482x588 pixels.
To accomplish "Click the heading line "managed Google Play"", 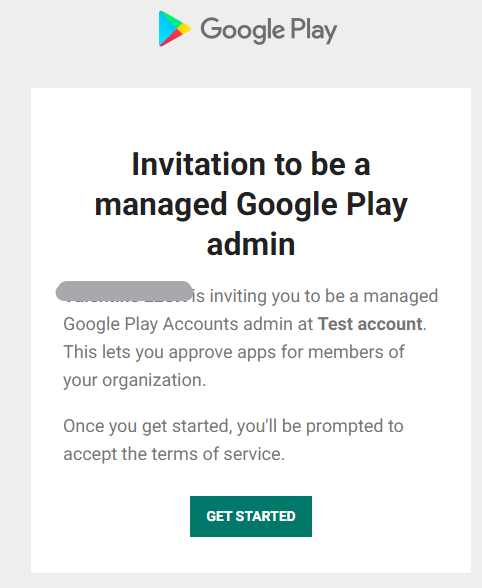I will tap(251, 206).
